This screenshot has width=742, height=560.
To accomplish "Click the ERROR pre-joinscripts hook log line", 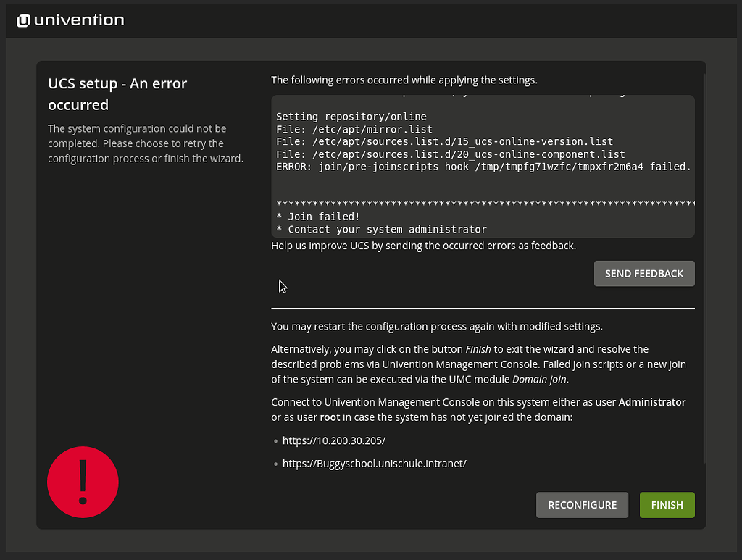I will coord(483,167).
